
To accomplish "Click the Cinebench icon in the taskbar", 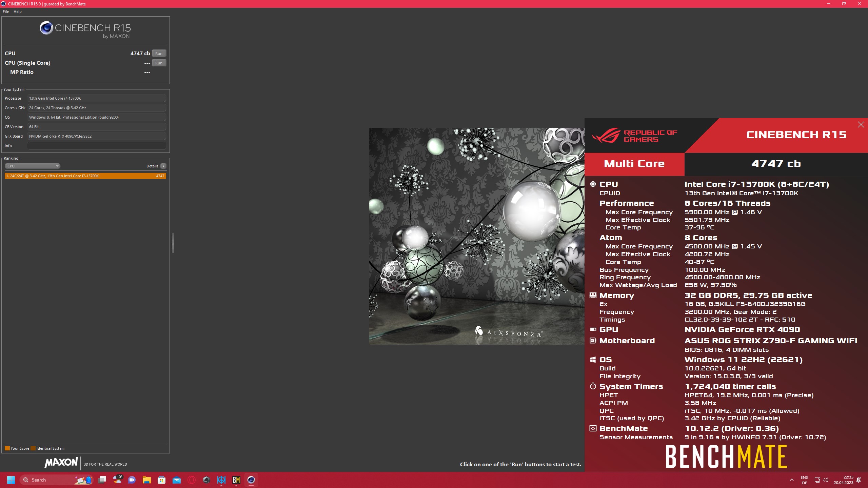I will (x=251, y=480).
